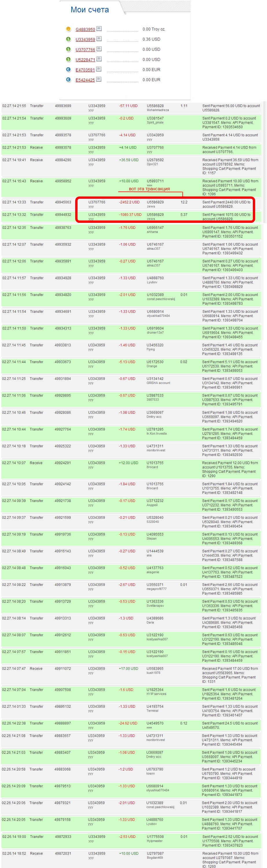The image size is (267, 868).
Task: Click recipient name Spirit_pirate
Action: pos(155,123)
